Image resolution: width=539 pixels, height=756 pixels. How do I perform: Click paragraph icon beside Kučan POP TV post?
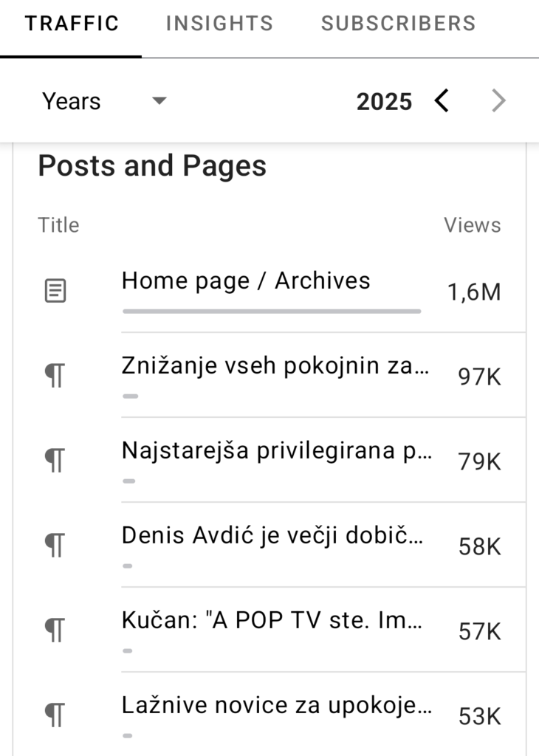(x=55, y=631)
